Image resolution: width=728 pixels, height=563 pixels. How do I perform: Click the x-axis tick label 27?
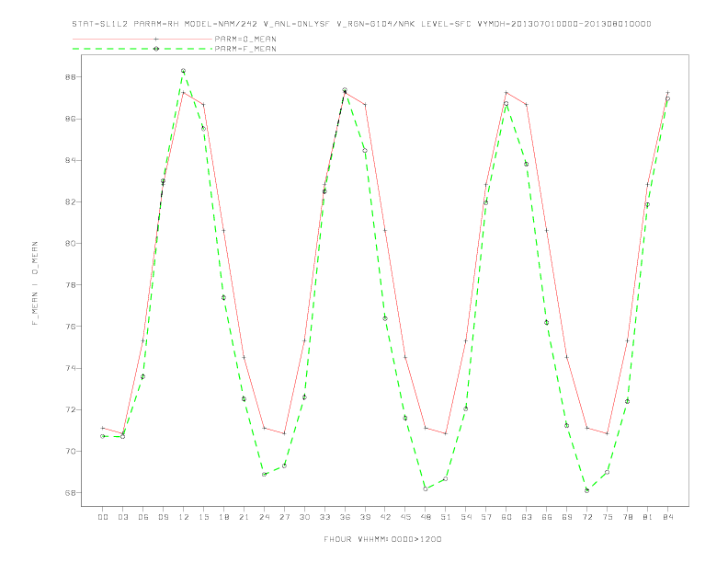(x=284, y=517)
